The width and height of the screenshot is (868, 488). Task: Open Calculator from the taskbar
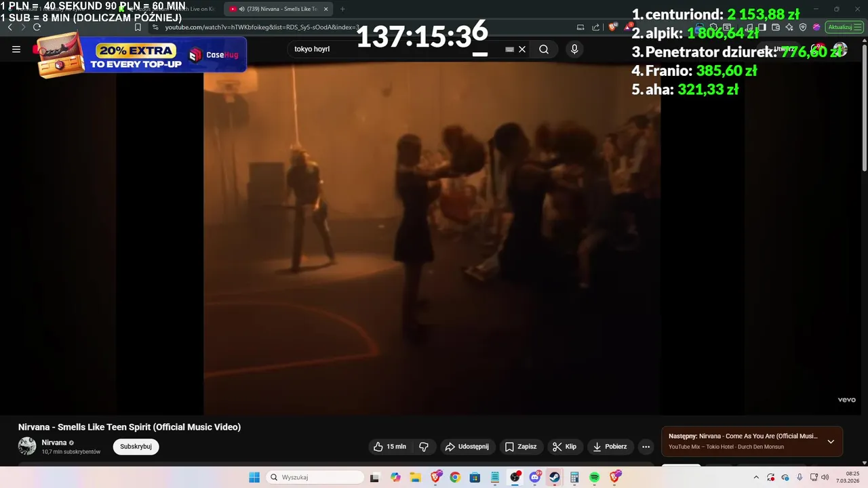pyautogui.click(x=574, y=477)
